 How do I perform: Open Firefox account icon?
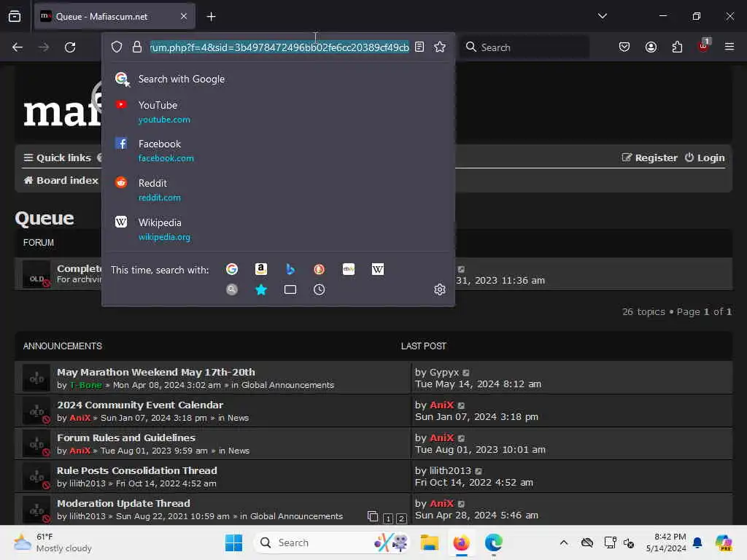point(651,47)
